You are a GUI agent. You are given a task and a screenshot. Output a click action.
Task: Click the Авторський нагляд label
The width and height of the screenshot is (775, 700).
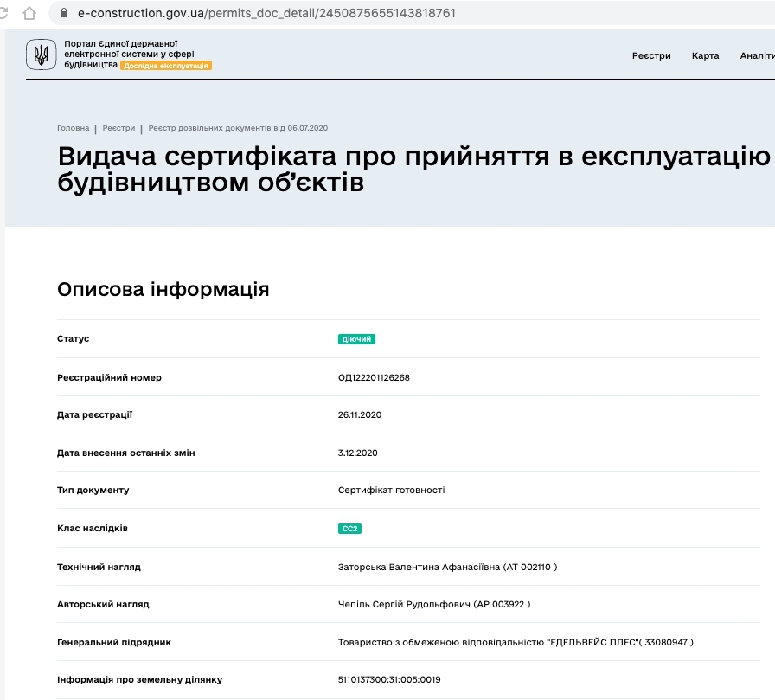pyautogui.click(x=103, y=604)
